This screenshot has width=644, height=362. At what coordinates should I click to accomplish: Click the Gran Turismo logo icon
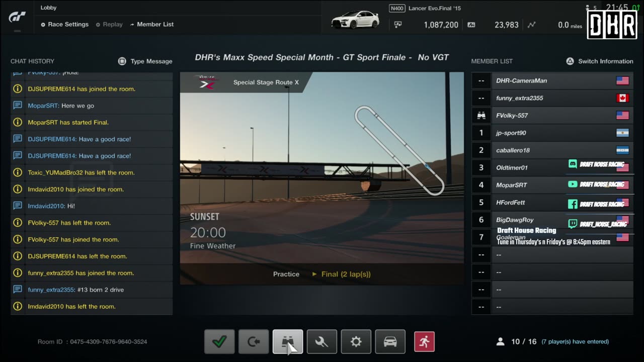point(18,17)
